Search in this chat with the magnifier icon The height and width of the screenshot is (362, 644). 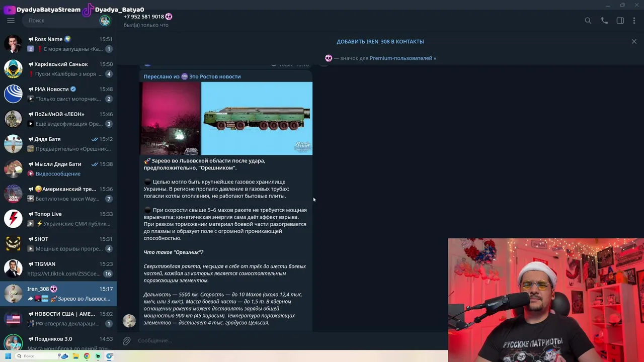588,21
